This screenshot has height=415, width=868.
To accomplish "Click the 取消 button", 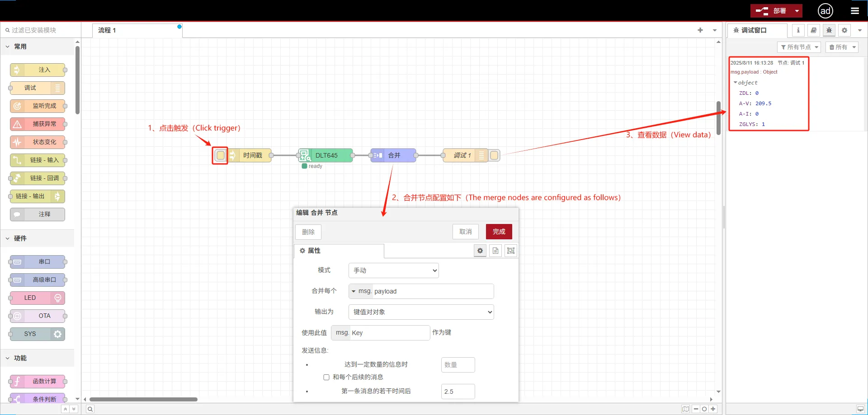I will coord(465,232).
